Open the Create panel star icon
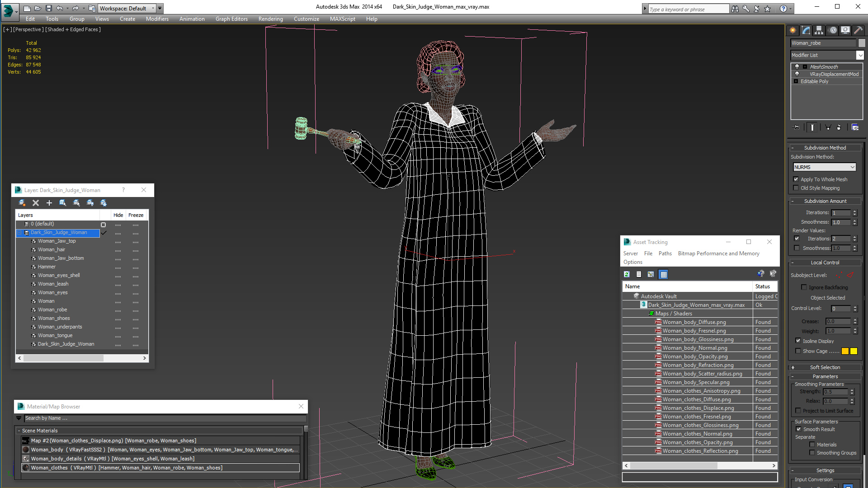The height and width of the screenshot is (488, 868). pyautogui.click(x=793, y=30)
